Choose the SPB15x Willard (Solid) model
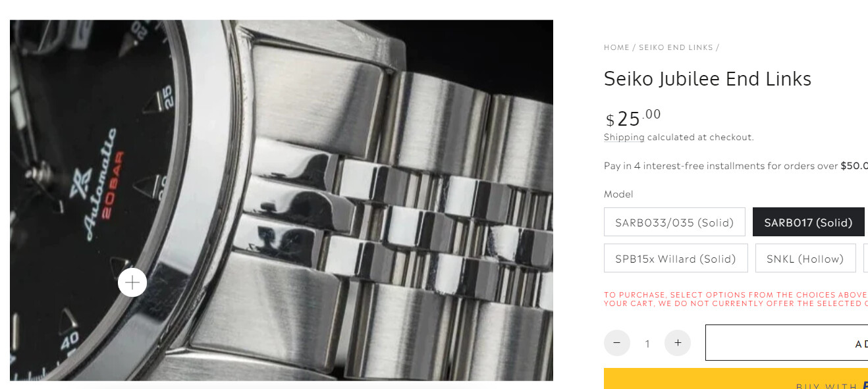 click(x=676, y=258)
